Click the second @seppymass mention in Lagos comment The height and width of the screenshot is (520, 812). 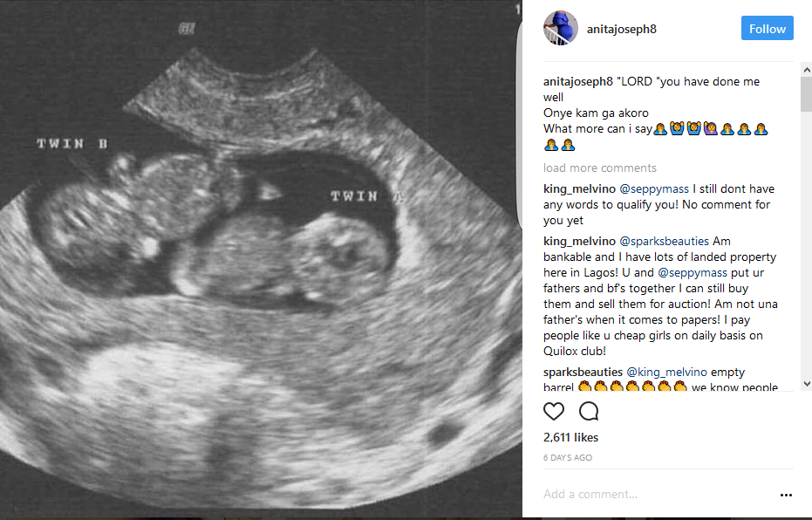click(693, 273)
